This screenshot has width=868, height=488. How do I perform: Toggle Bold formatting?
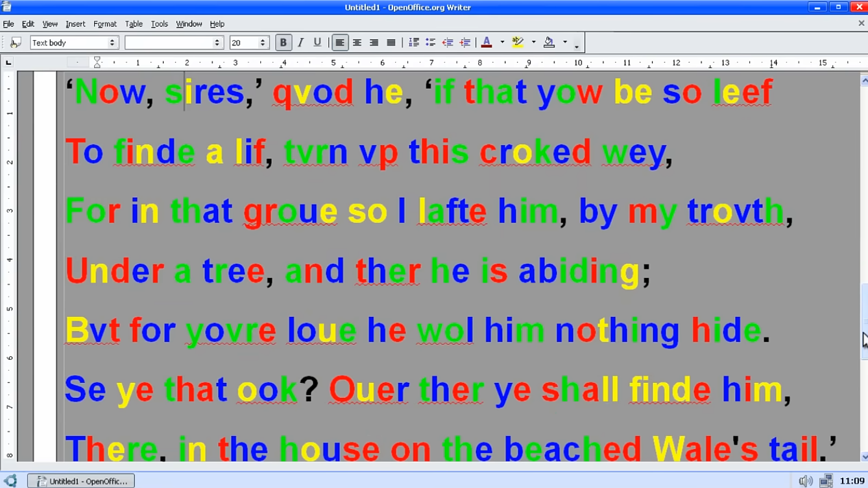click(283, 43)
